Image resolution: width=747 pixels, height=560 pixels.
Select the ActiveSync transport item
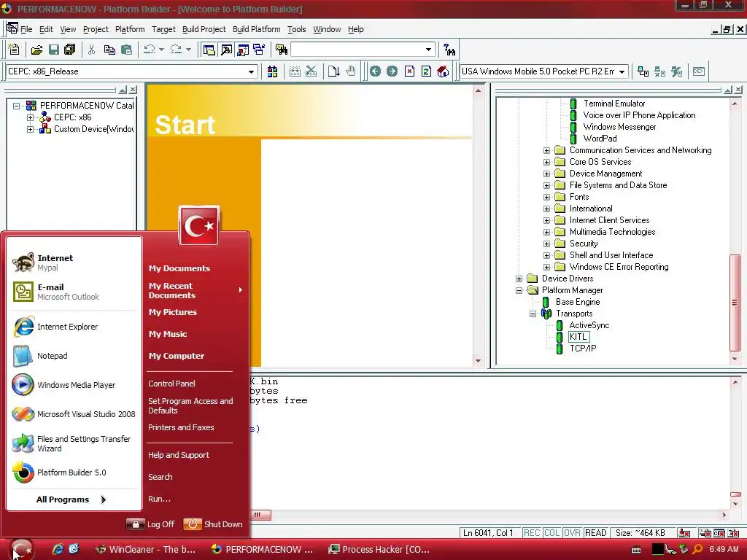coord(589,325)
